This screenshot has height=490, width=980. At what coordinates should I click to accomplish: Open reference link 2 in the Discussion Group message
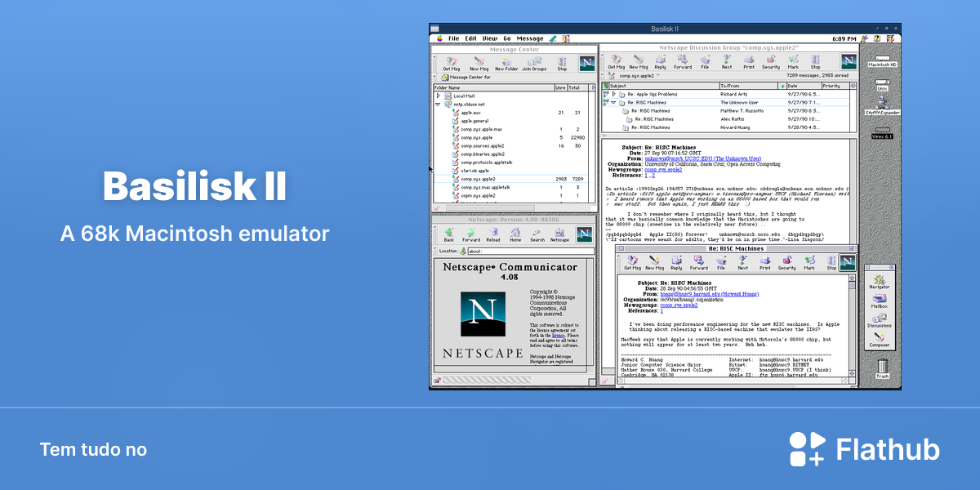point(653,175)
